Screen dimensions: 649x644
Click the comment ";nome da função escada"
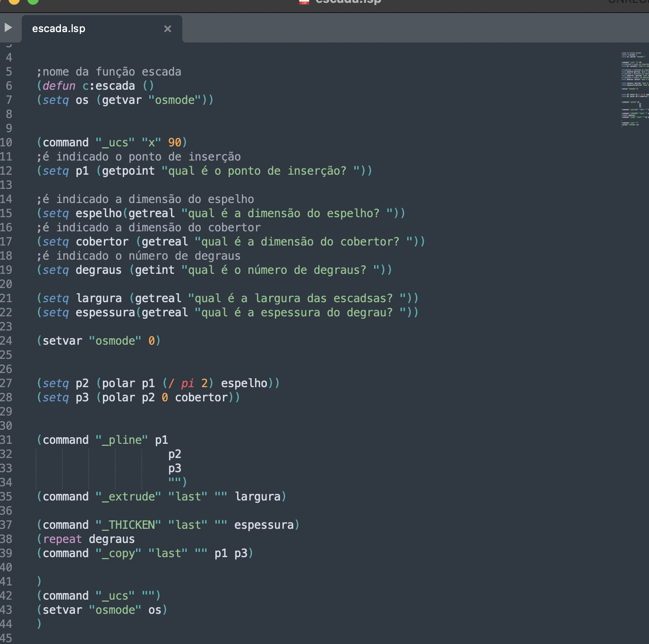109,72
